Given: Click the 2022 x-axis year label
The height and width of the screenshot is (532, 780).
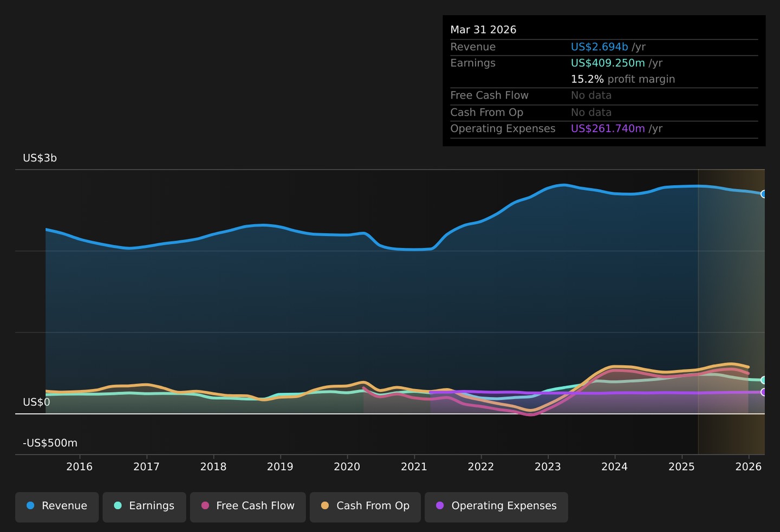Looking at the screenshot, I should click(x=481, y=466).
